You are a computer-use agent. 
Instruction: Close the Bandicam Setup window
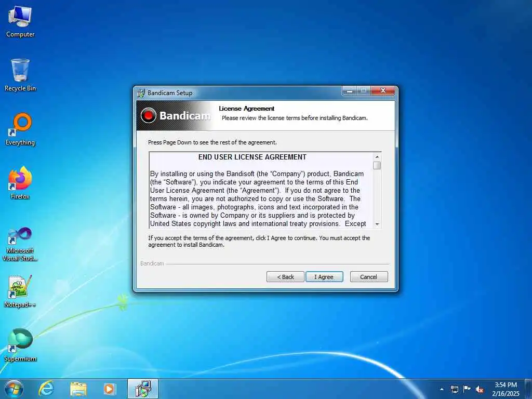[x=383, y=90]
